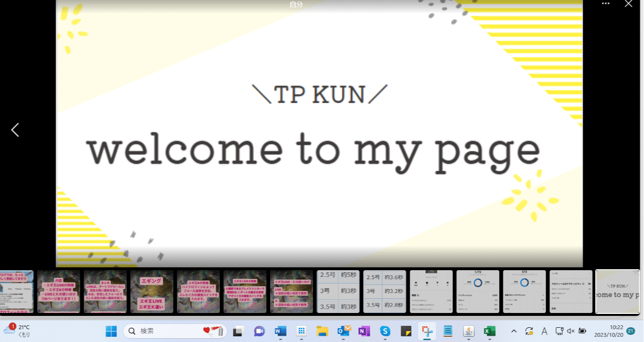Open Outlook from the taskbar
644x342 pixels.
pos(343,331)
